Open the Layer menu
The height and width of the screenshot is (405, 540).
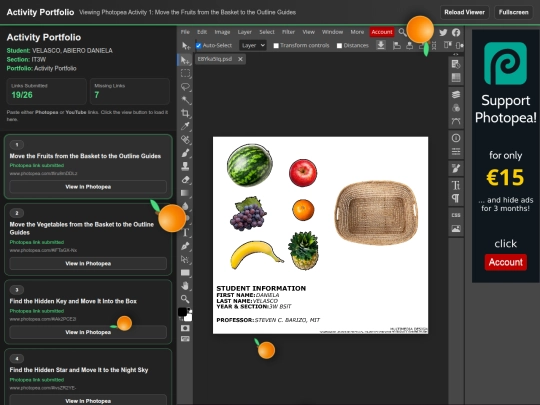coord(245,32)
